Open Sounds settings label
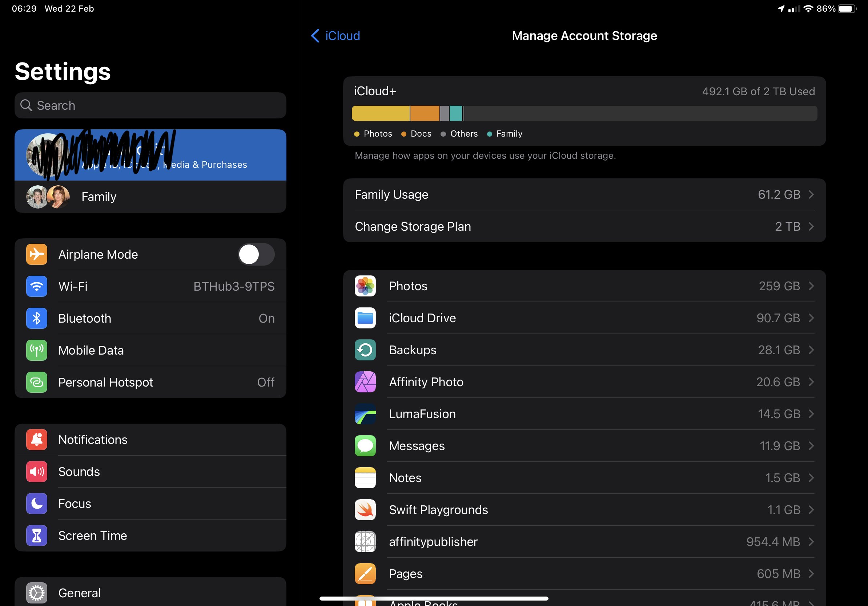 click(x=79, y=472)
